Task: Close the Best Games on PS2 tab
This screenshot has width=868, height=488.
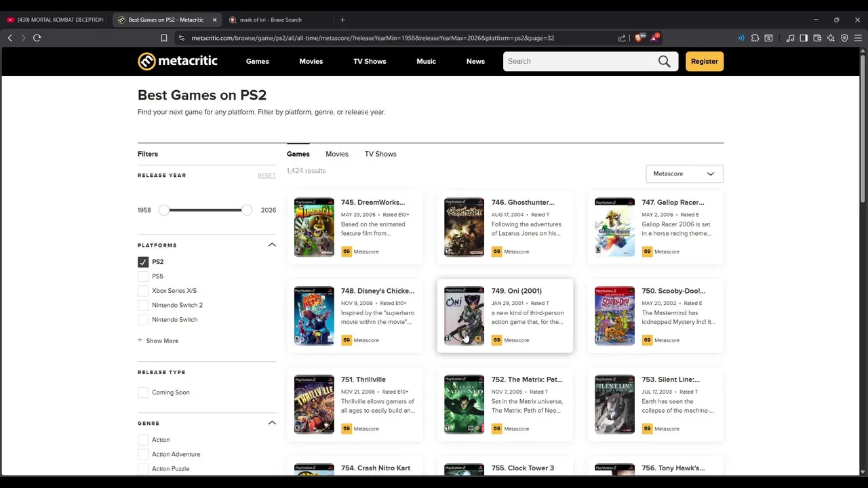Action: point(214,20)
